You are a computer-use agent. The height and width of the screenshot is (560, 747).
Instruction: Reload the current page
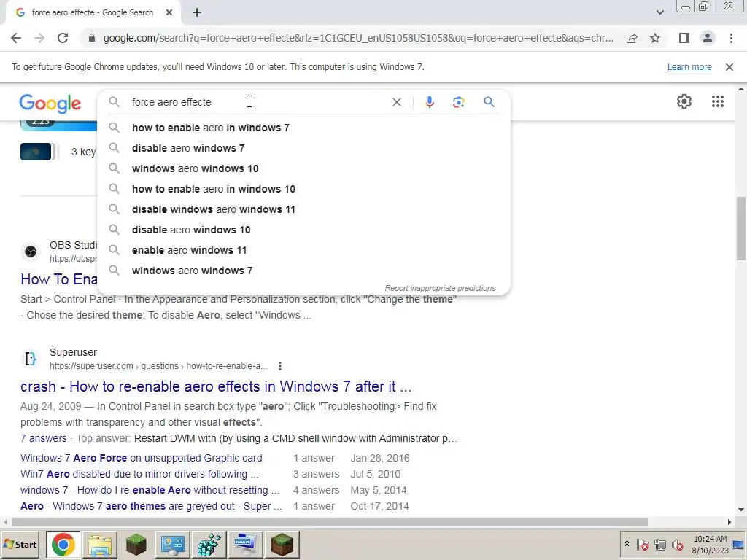[x=63, y=38]
